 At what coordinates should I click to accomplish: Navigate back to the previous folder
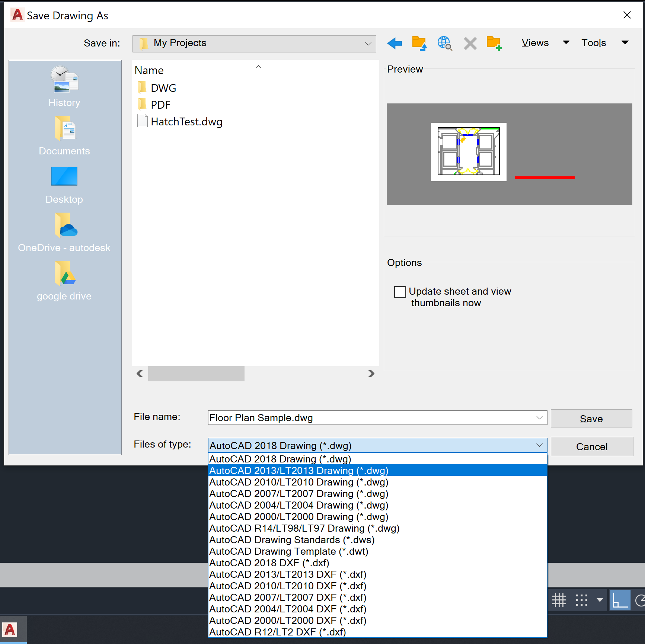[395, 43]
